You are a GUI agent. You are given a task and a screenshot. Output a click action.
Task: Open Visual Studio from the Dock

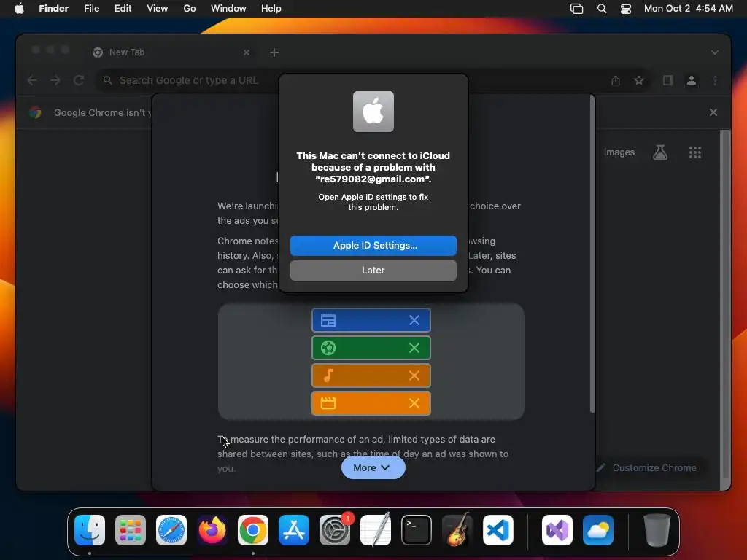(x=557, y=530)
